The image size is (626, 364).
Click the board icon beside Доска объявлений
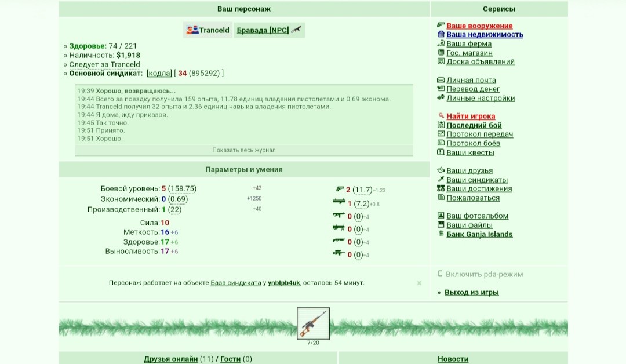[441, 61]
